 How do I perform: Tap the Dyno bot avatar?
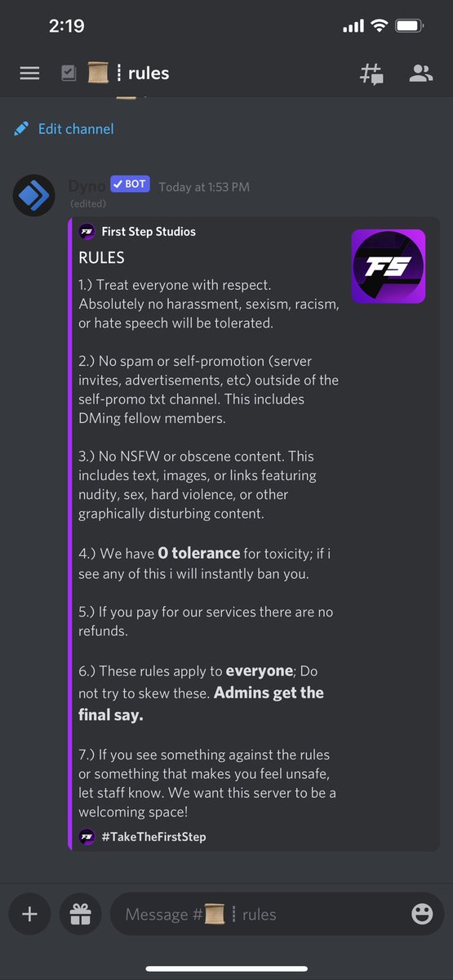click(x=34, y=194)
